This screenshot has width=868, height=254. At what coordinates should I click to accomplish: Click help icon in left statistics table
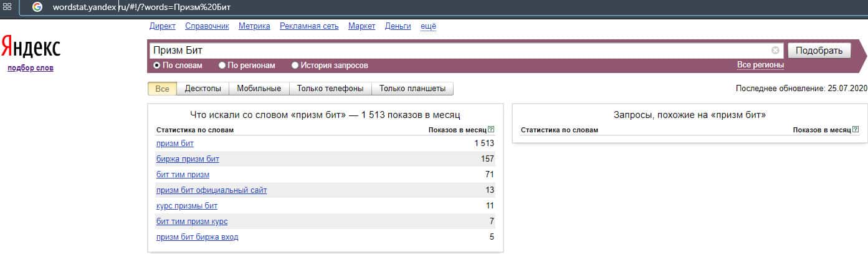491,130
